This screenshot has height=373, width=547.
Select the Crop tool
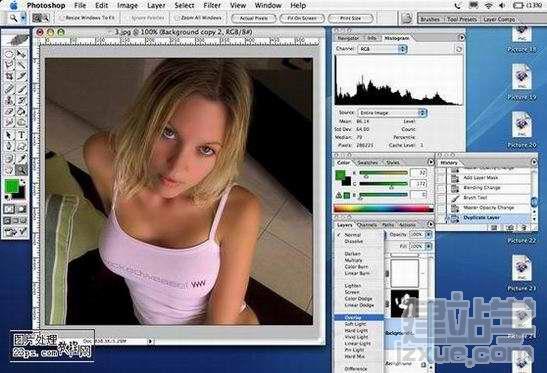(9, 76)
